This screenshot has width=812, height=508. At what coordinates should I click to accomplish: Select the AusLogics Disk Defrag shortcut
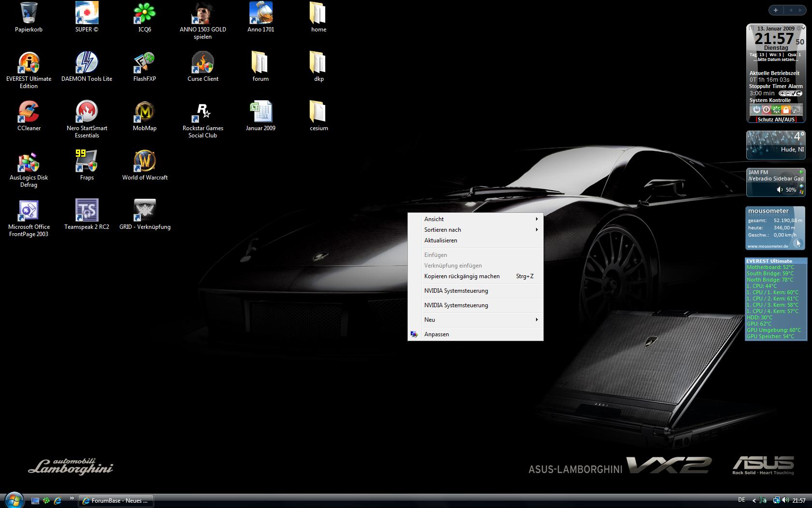click(29, 169)
